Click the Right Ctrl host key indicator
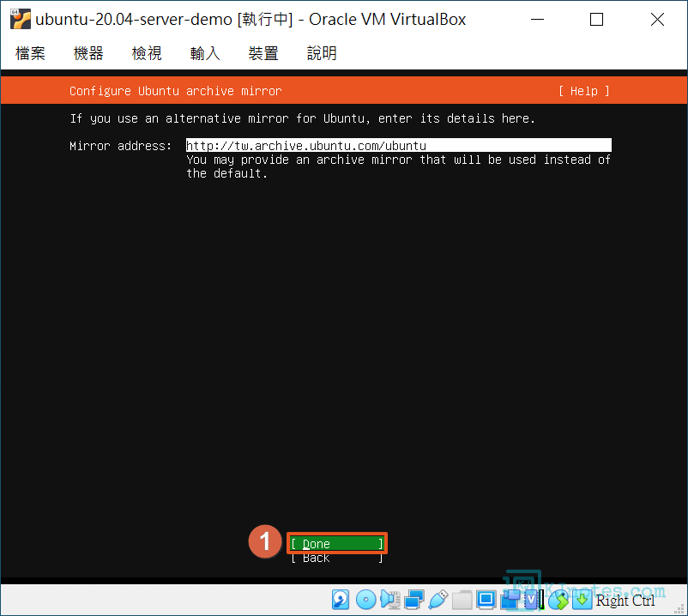 click(x=625, y=601)
